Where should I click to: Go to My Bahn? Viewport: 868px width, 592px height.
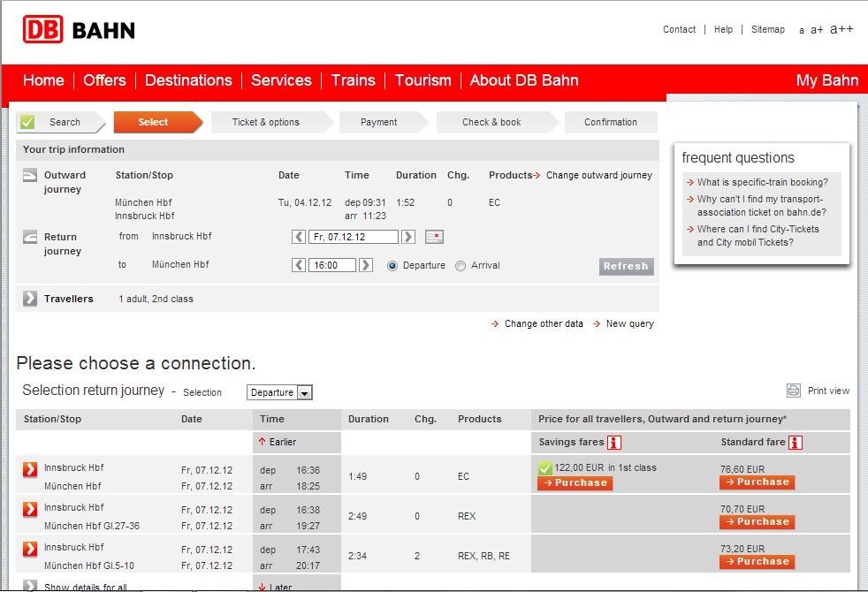tap(827, 80)
